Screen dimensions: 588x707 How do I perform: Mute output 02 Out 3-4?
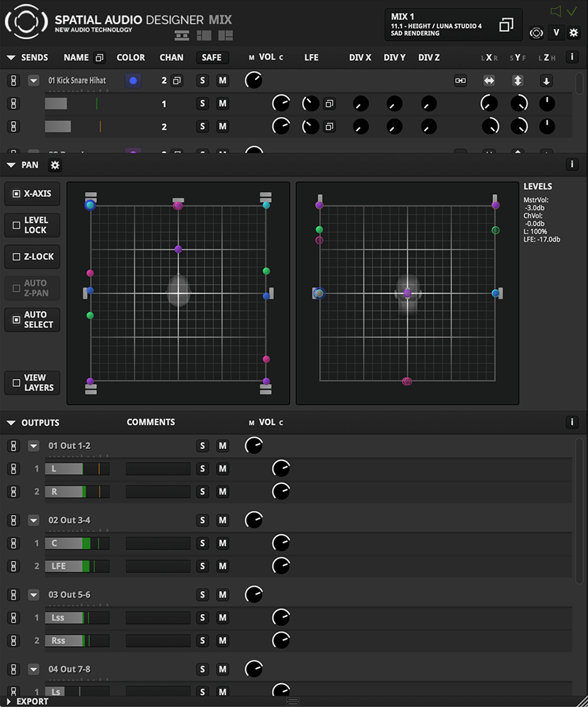tap(223, 519)
